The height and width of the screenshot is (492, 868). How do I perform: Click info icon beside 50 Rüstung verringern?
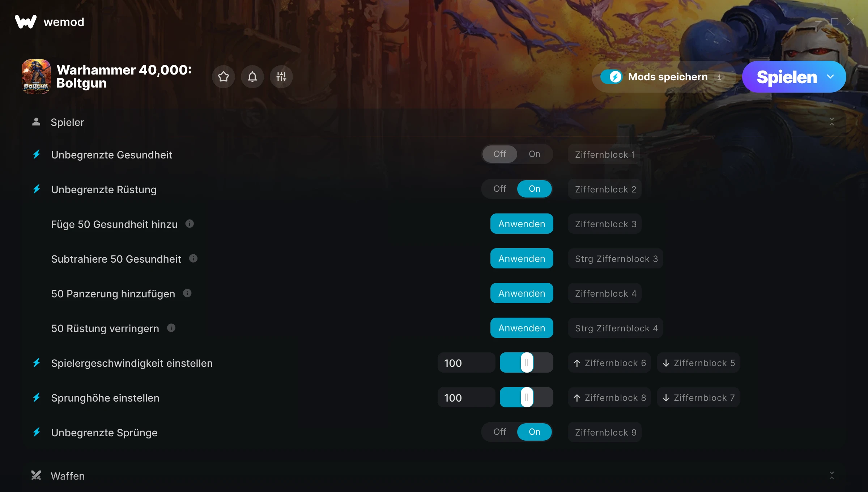coord(171,328)
